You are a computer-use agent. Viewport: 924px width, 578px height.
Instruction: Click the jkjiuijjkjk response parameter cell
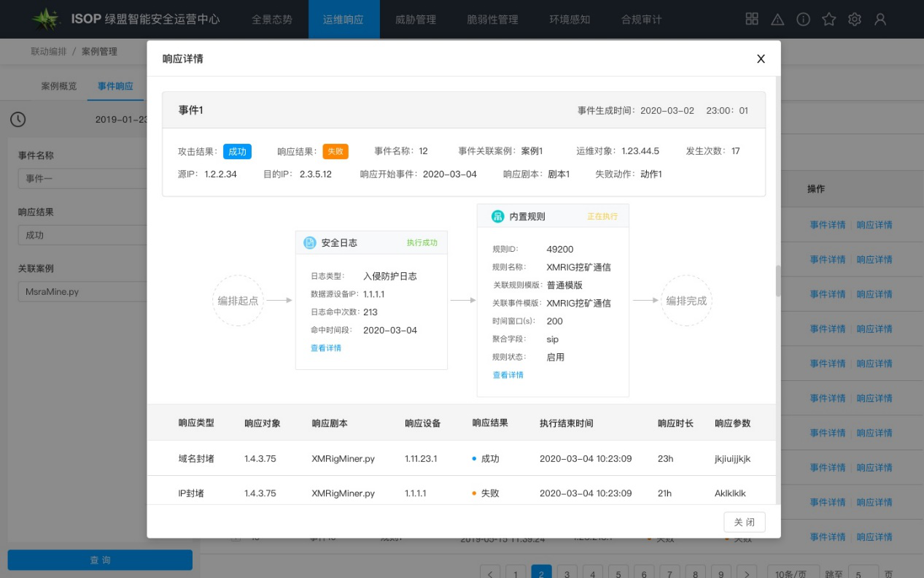pos(733,459)
